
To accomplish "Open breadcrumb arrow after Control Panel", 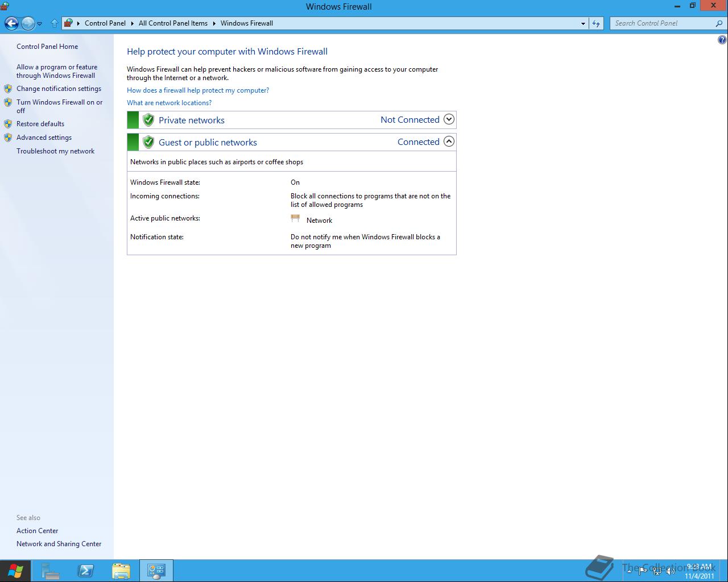I will click(x=132, y=23).
